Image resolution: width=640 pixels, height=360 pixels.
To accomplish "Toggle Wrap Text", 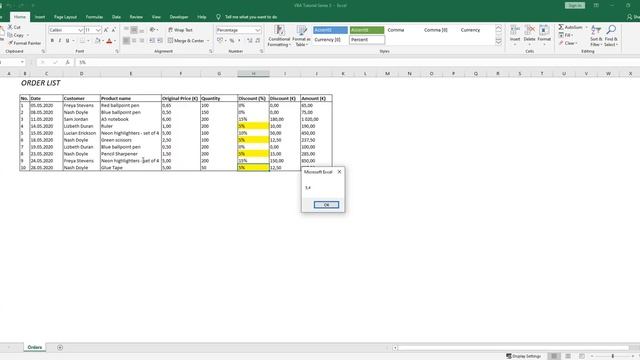I will pos(180,30).
